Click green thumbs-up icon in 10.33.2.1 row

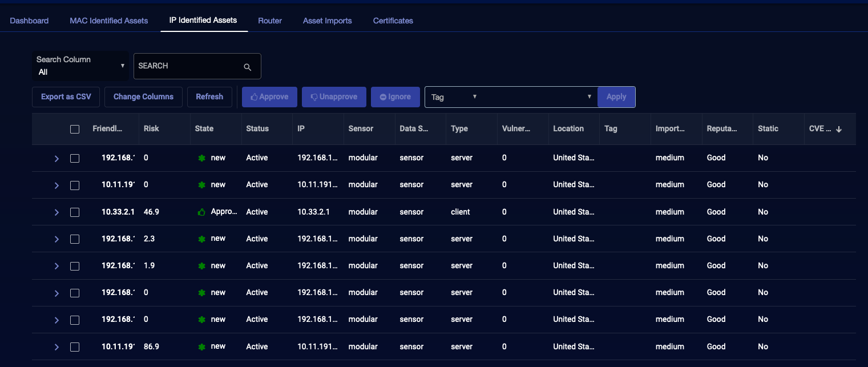(x=201, y=212)
